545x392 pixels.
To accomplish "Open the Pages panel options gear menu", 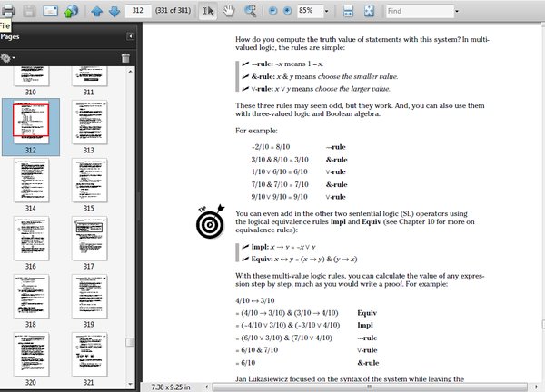I will pos(7,58).
